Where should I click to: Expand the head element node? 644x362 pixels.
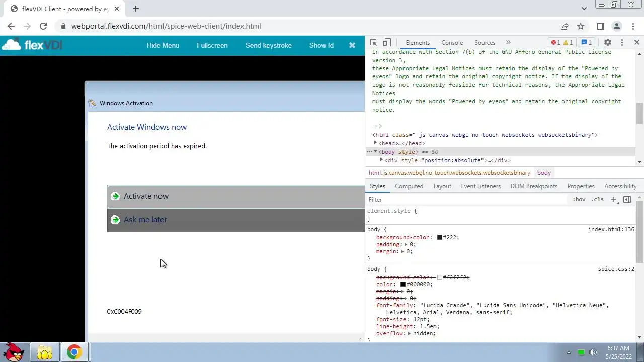click(375, 143)
